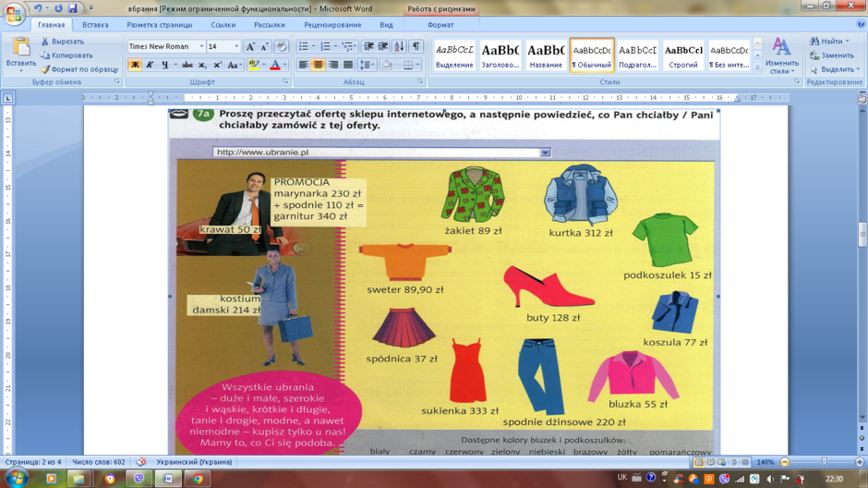Image resolution: width=868 pixels, height=488 pixels.
Task: Expand the styles gallery More arrow
Action: coord(757,67)
